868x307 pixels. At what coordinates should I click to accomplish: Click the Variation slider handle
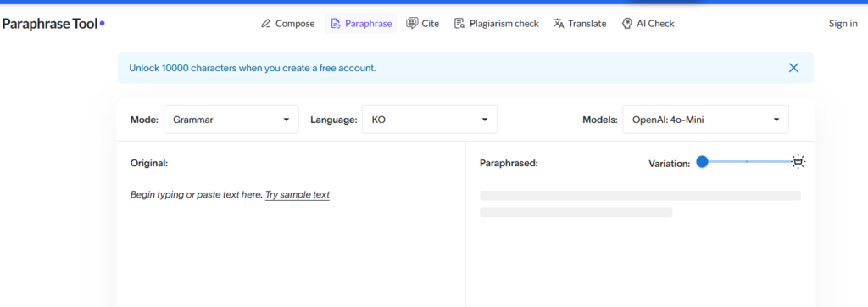click(x=702, y=162)
